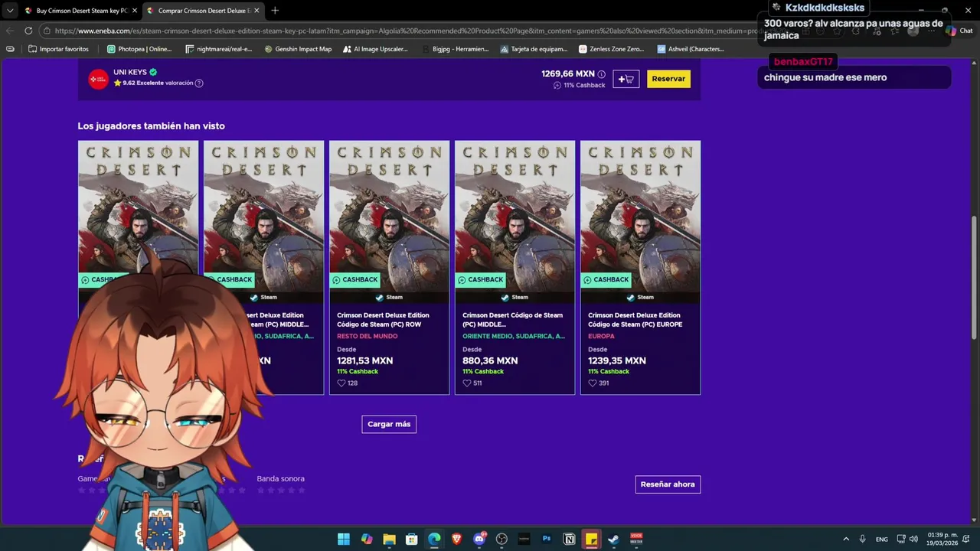Image resolution: width=980 pixels, height=551 pixels.
Task: Rate the Banda sonora stars
Action: coord(280,490)
